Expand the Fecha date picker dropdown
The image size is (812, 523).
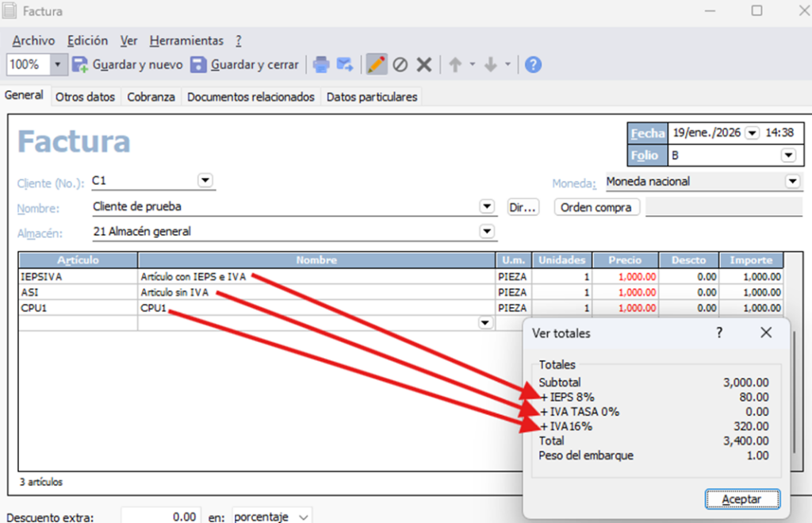click(752, 133)
